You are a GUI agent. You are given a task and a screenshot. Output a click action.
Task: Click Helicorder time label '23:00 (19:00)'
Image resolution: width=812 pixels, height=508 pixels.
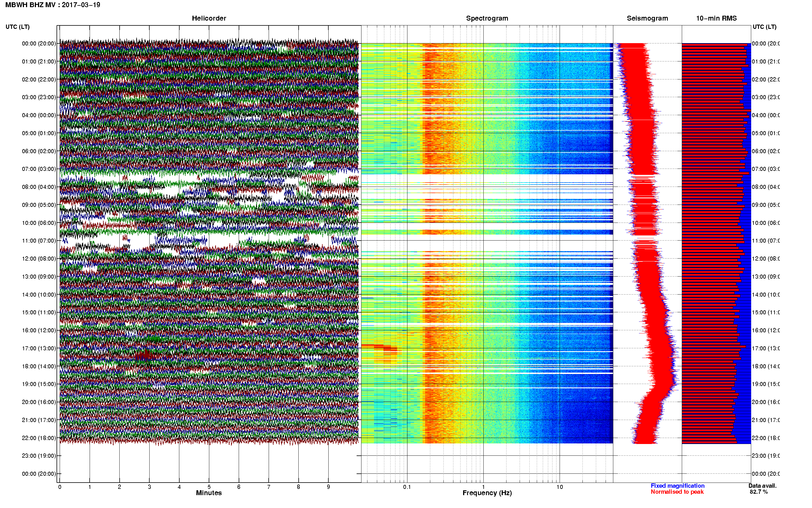coord(39,456)
